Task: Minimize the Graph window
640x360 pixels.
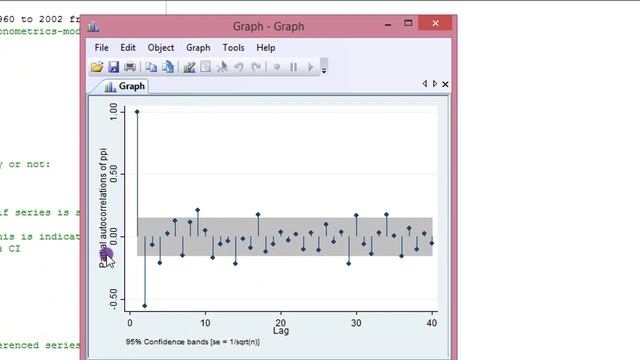Action: [388, 25]
